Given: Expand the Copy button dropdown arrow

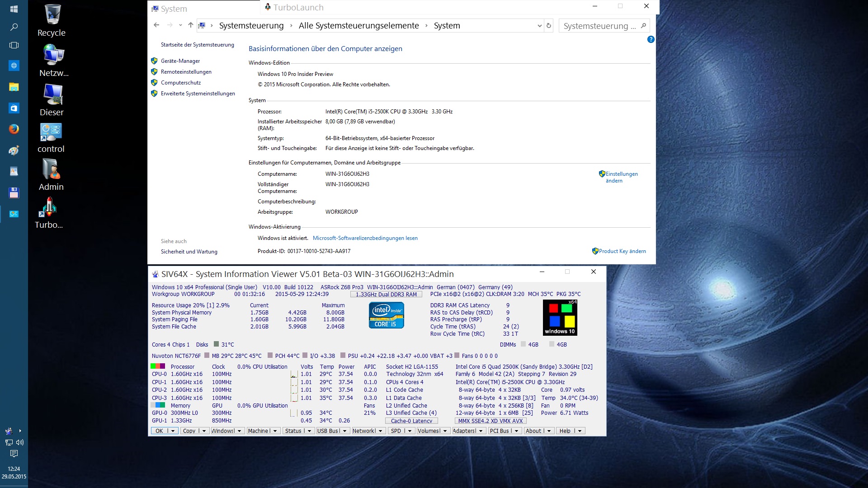Looking at the screenshot, I should coord(204,431).
